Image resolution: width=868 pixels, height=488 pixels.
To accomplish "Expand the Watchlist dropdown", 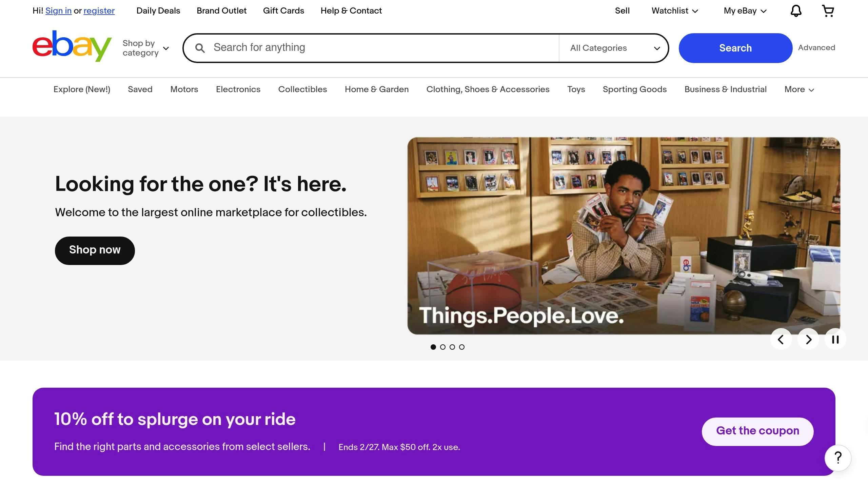I will [675, 11].
